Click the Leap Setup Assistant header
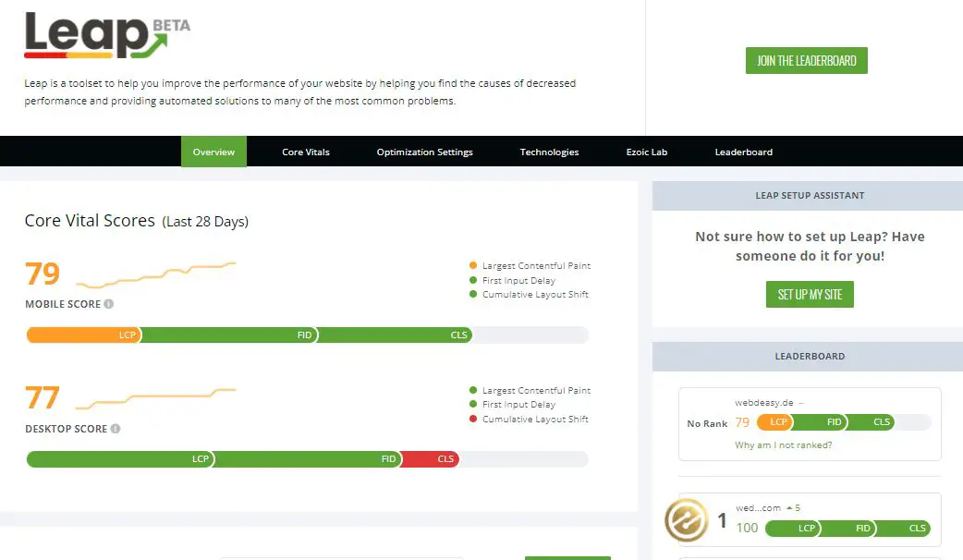The height and width of the screenshot is (560, 963). [810, 195]
